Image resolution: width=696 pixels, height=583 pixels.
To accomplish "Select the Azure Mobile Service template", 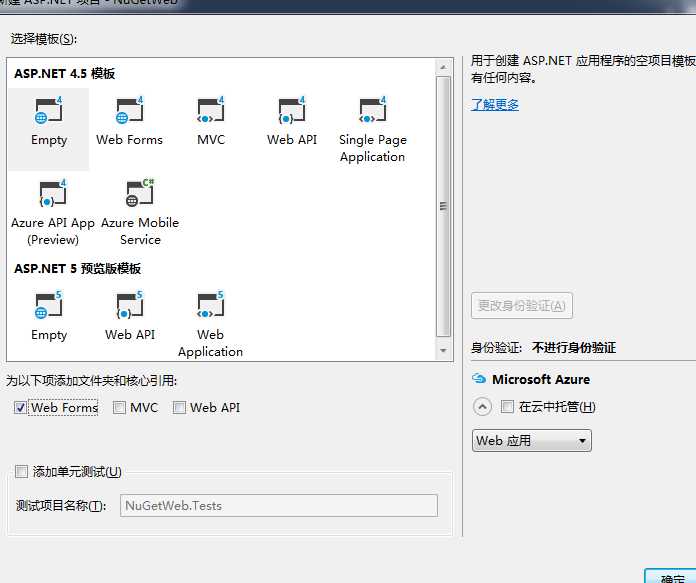I will (x=140, y=213).
